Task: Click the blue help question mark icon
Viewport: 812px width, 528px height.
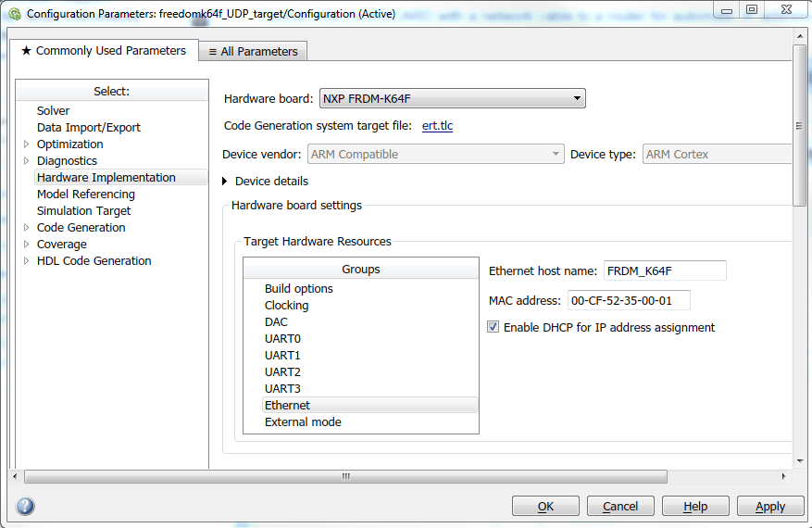Action: click(26, 506)
